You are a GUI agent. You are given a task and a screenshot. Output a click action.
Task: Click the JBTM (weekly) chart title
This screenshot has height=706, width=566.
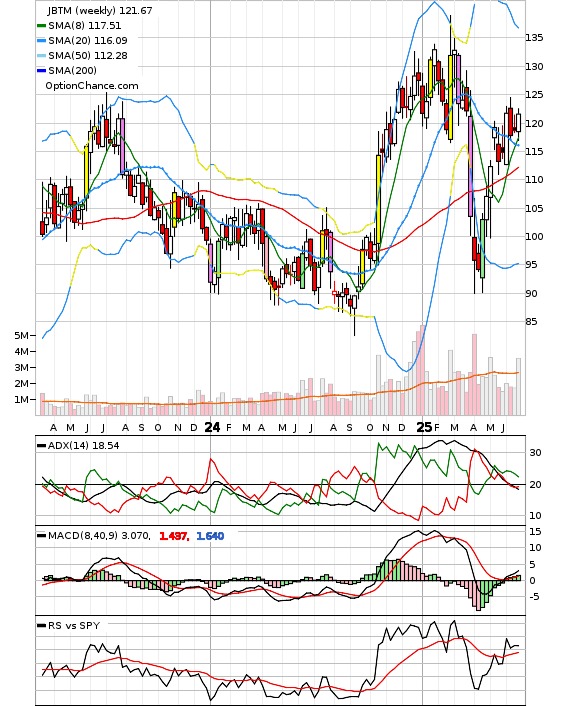[x=100, y=10]
